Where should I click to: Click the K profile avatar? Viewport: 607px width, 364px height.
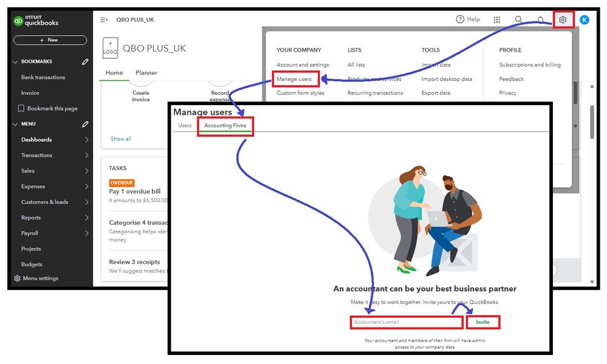point(585,19)
